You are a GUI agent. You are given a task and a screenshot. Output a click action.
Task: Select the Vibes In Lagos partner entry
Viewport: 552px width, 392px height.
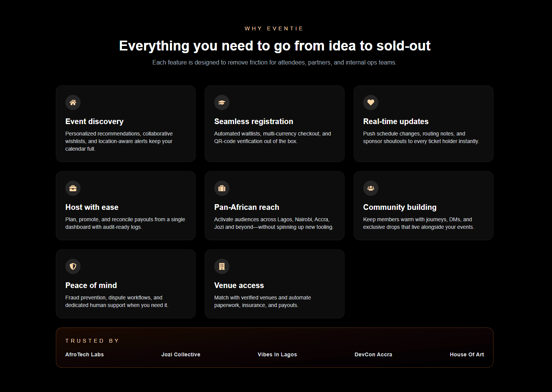pyautogui.click(x=277, y=354)
